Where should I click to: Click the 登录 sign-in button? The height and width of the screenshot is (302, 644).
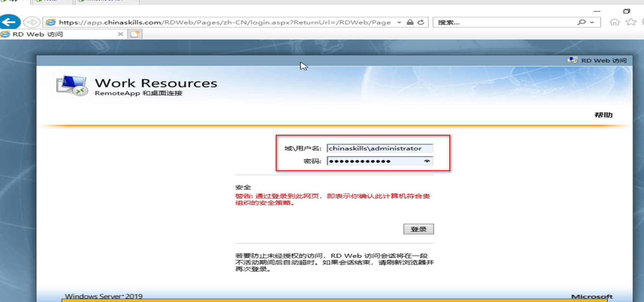coord(418,229)
